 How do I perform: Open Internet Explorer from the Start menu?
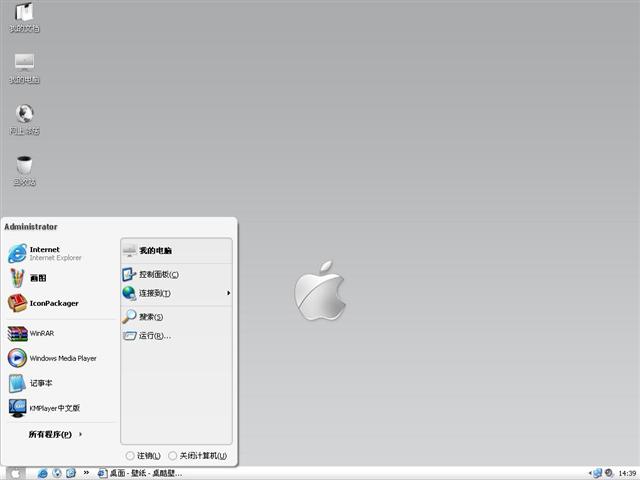point(44,253)
